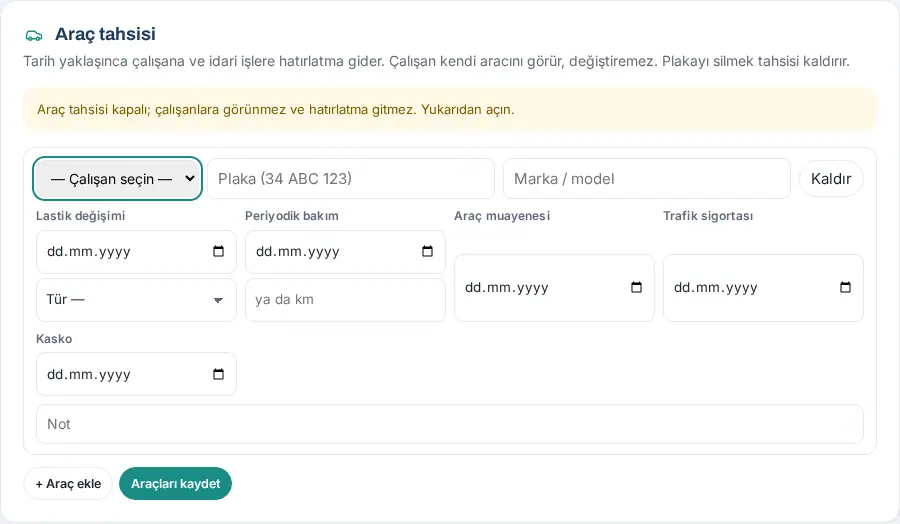Add a vehicle with + Araç ekle

point(68,484)
